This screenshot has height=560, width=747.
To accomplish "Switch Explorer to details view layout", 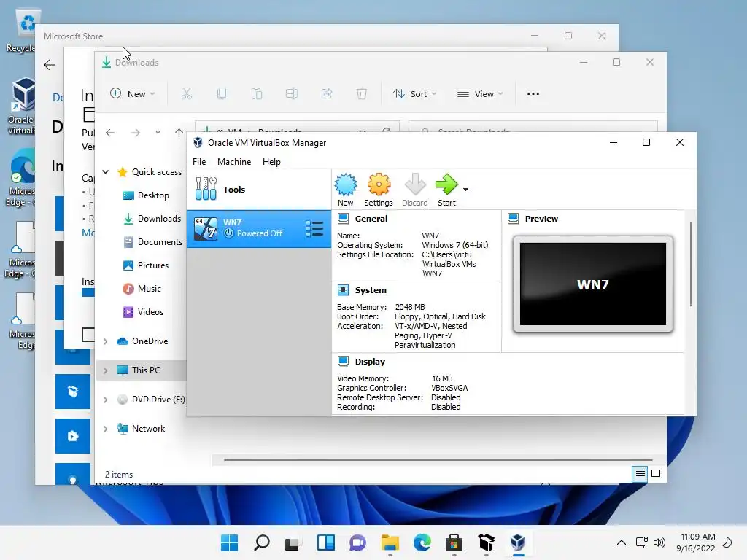I will point(640,474).
